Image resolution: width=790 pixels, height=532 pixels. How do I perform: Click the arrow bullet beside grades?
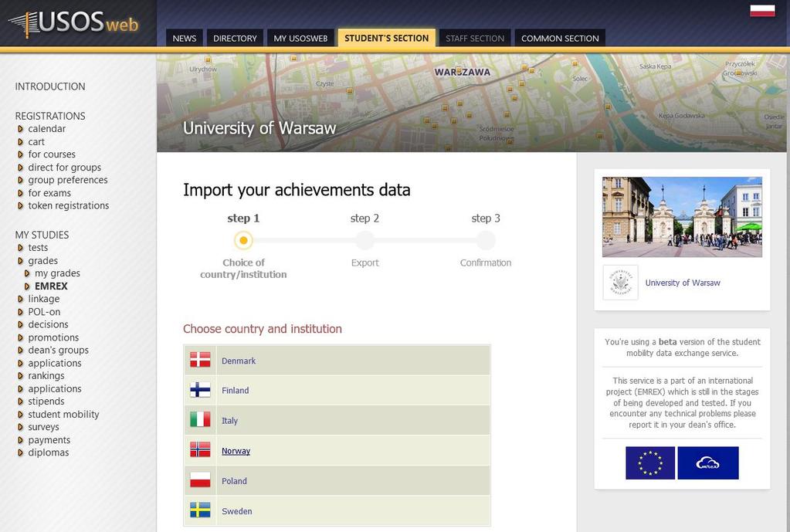click(x=20, y=261)
